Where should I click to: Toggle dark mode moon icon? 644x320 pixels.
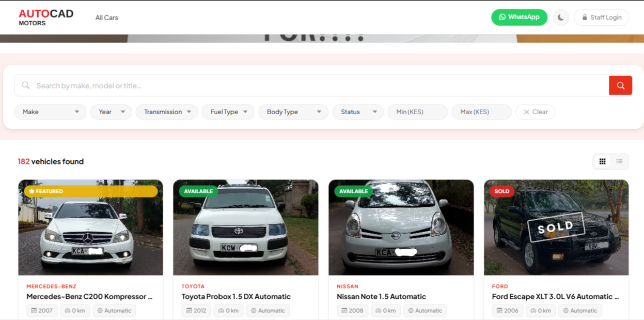(x=561, y=17)
